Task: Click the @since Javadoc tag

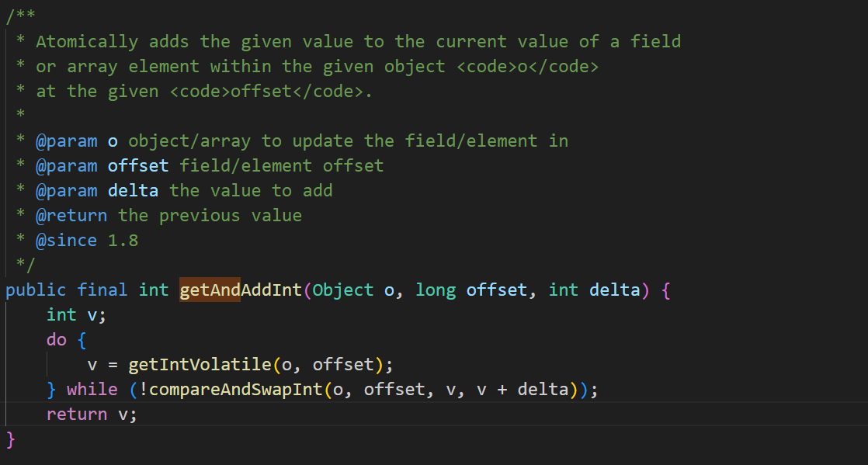Action: pos(67,240)
